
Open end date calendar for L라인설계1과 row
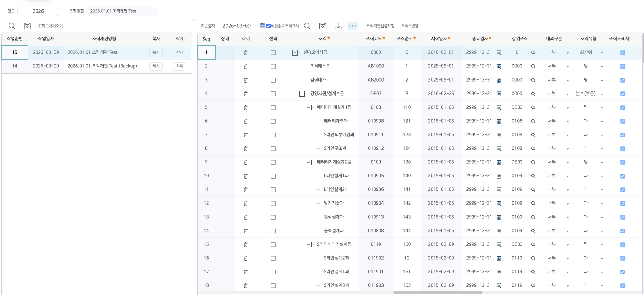click(499, 176)
